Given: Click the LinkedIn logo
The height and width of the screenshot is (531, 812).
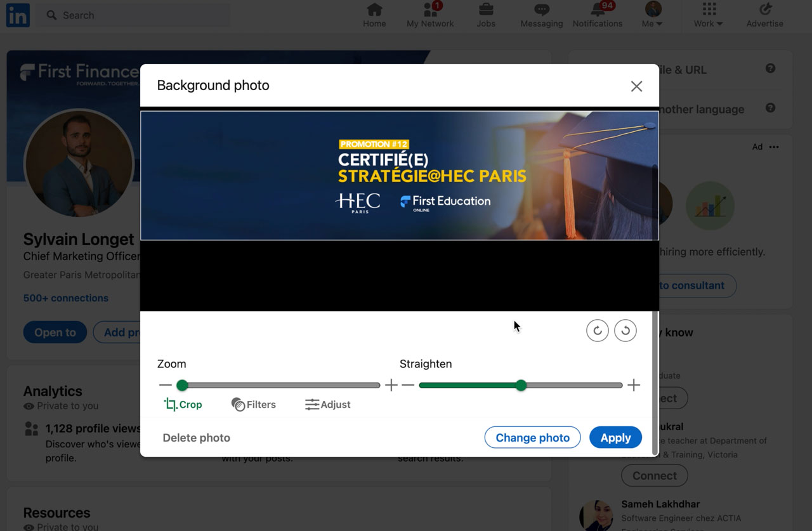Looking at the screenshot, I should (18, 15).
